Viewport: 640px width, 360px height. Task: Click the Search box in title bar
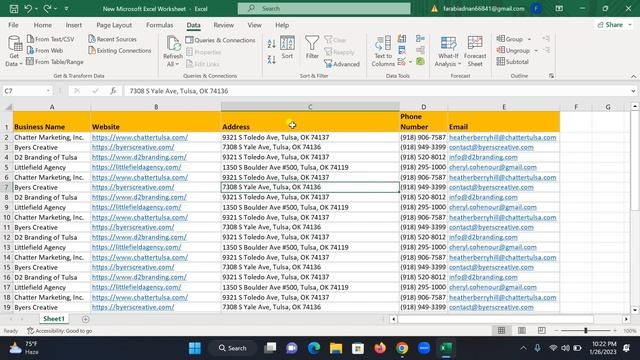pyautogui.click(x=324, y=9)
